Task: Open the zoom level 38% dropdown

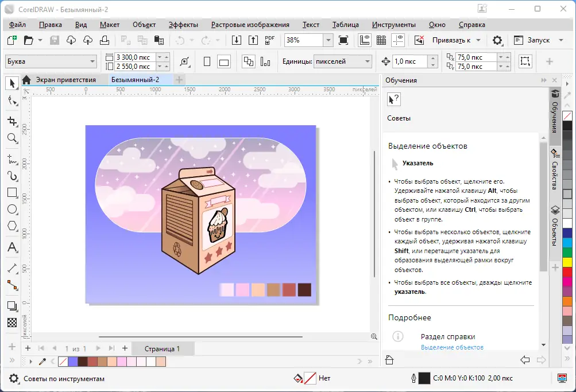Action: 328,40
